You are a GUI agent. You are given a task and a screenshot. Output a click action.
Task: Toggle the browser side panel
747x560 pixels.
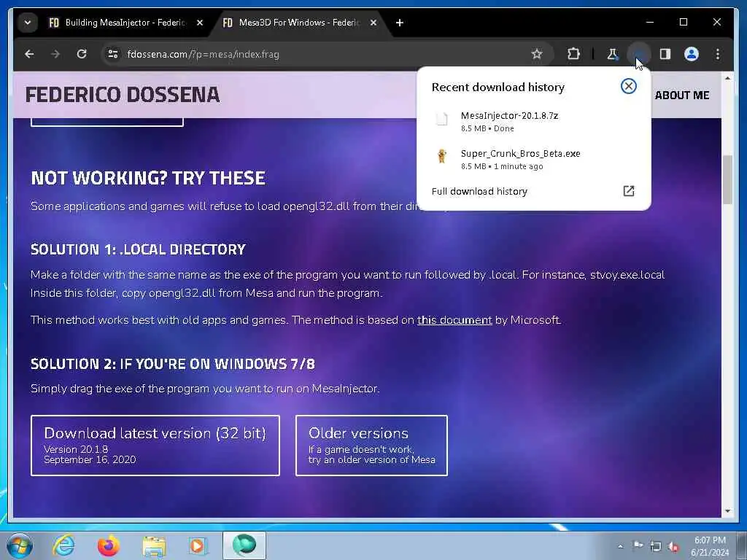click(665, 54)
